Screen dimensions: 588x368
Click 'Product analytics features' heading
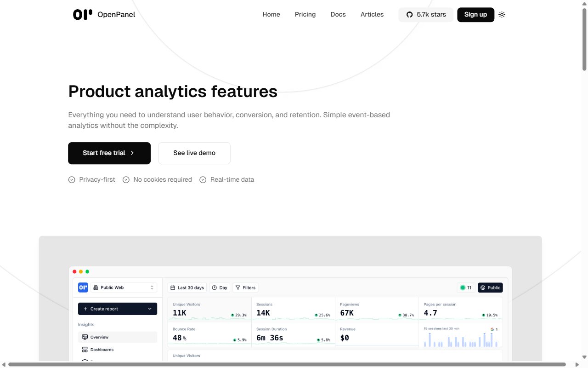[x=173, y=92]
